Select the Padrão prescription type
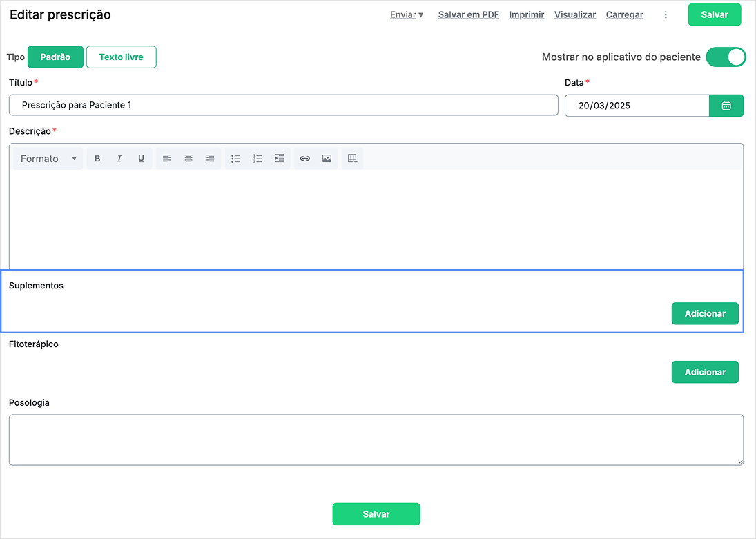The image size is (756, 539). click(55, 57)
